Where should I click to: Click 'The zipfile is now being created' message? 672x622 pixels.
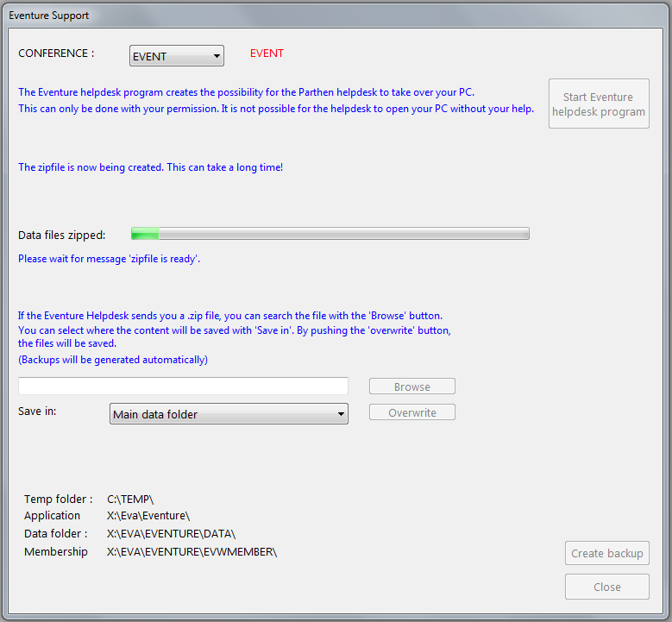click(150, 167)
